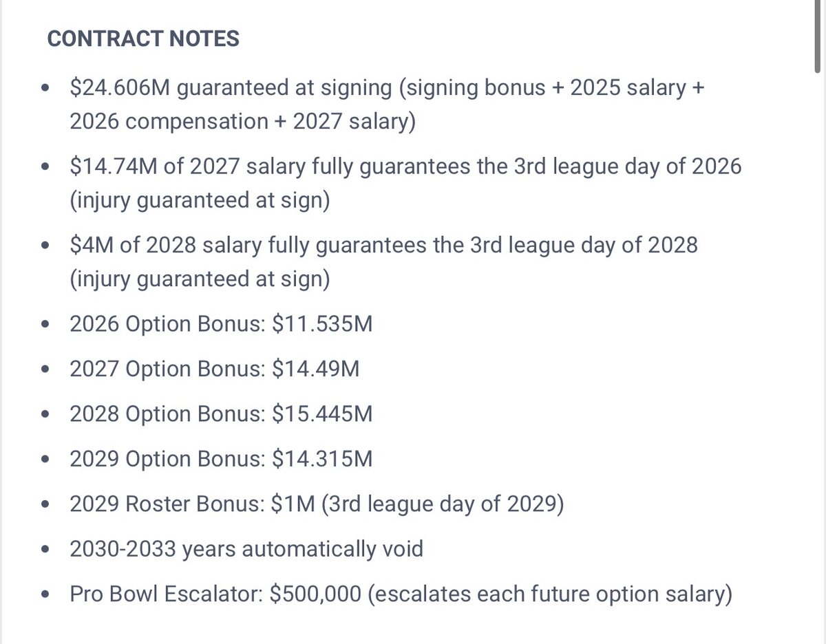Select "2030-2033 years automatically void" text

click(246, 549)
